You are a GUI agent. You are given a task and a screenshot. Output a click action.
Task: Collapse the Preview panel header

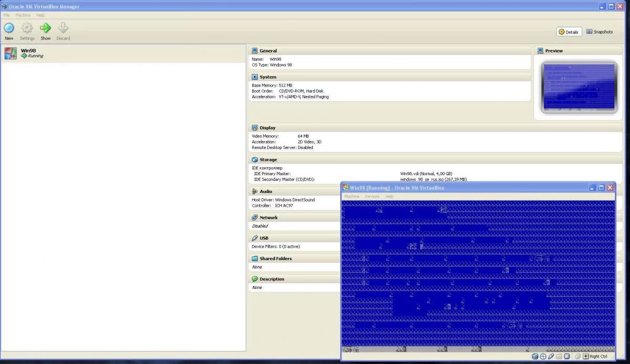pyautogui.click(x=553, y=51)
